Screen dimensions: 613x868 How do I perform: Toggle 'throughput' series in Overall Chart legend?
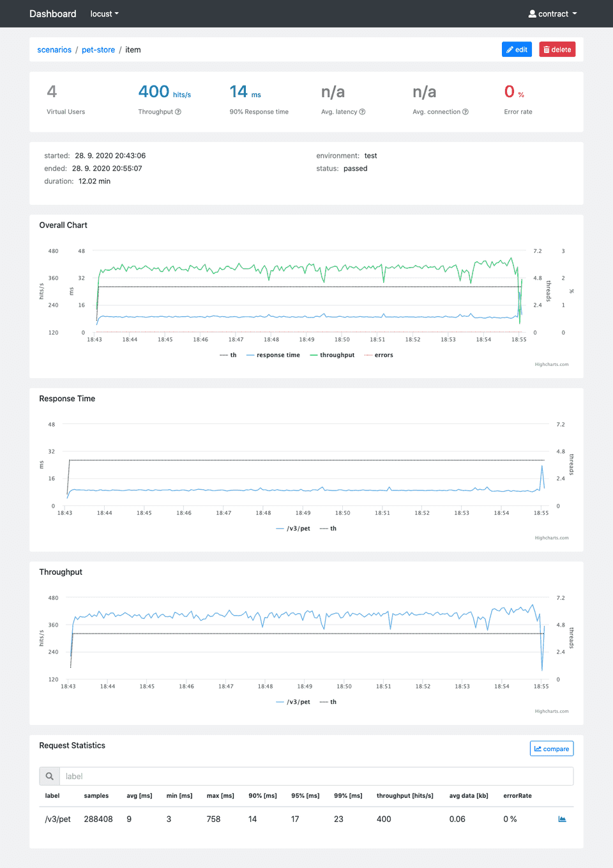(x=332, y=355)
